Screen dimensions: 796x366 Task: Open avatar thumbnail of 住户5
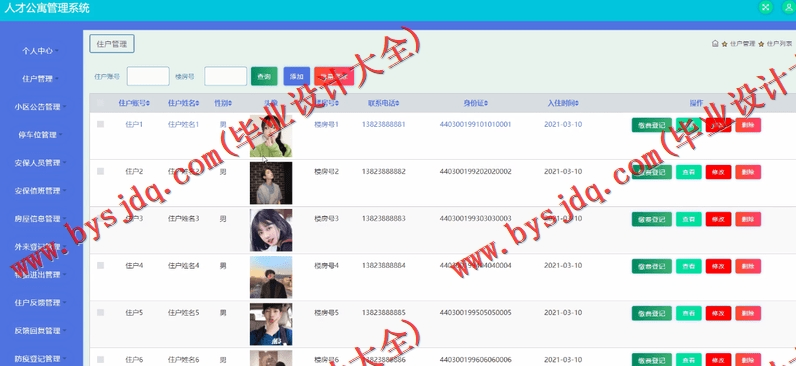(x=271, y=324)
